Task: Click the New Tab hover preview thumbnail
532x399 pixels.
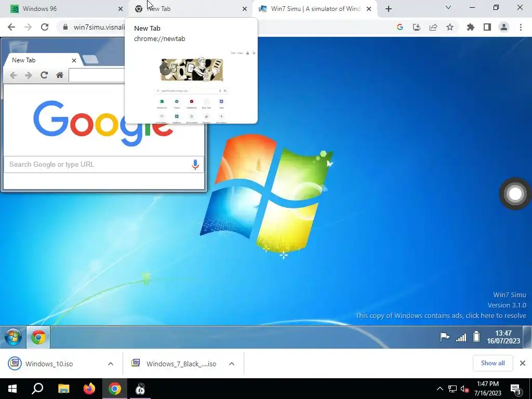Action: [x=191, y=87]
